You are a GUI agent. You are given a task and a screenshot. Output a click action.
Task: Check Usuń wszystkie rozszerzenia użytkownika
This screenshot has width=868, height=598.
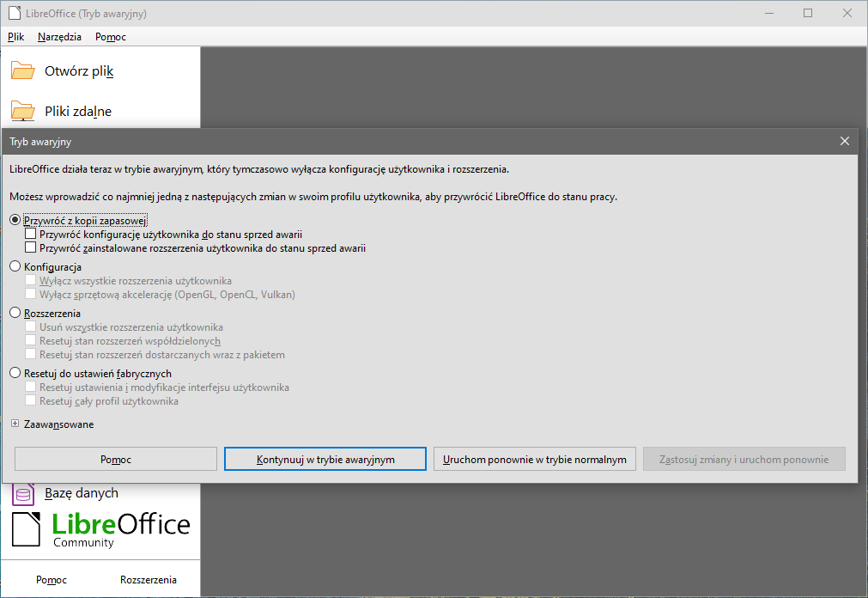[30, 326]
